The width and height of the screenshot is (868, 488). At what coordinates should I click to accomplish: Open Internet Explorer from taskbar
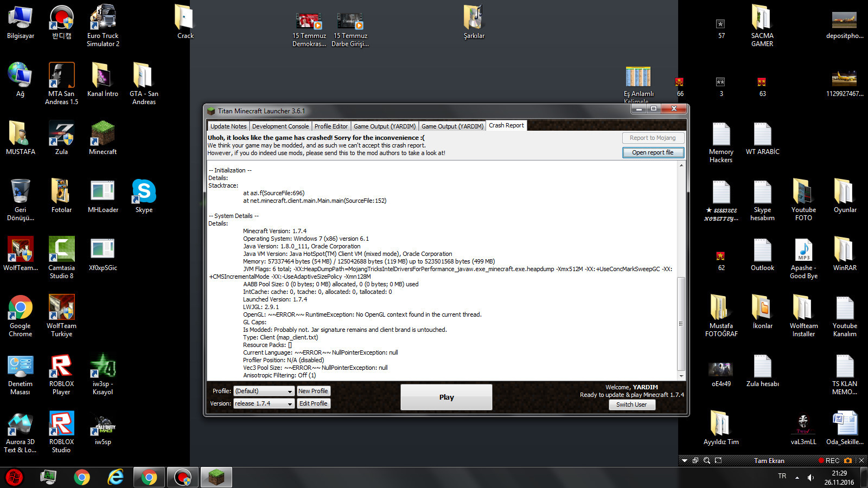pos(116,477)
